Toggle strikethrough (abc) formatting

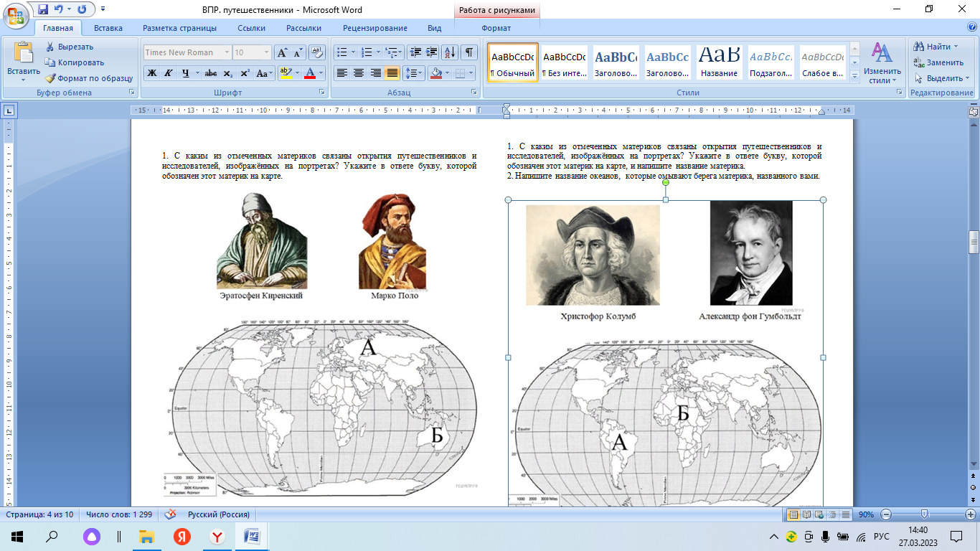click(x=211, y=73)
